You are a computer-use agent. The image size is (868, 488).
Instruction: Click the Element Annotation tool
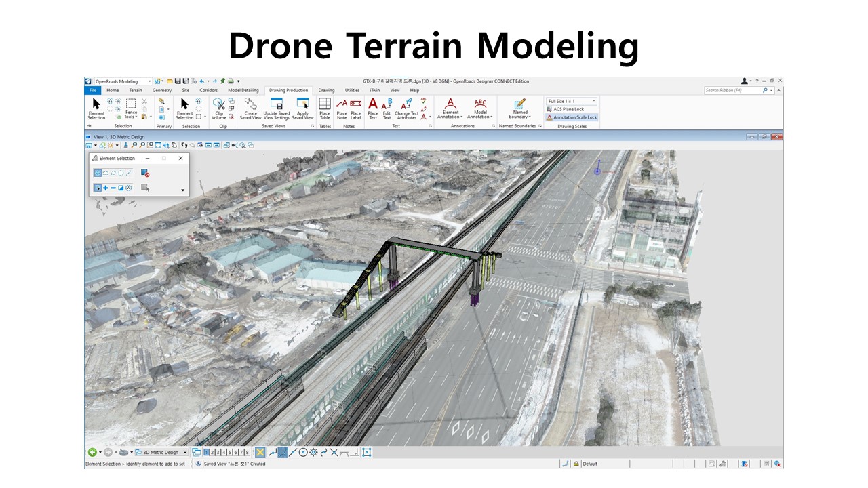[450, 108]
